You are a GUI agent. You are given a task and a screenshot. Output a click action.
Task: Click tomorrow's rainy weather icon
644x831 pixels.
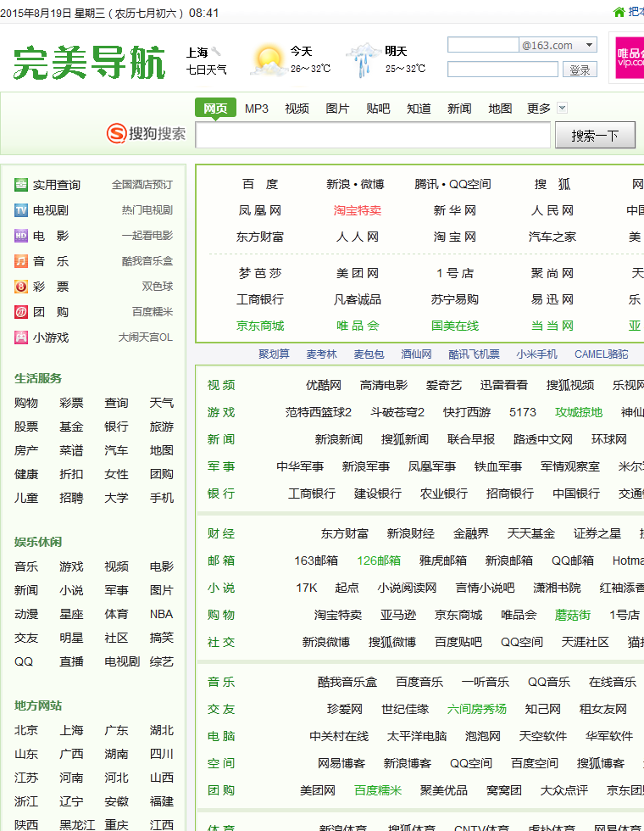(364, 60)
